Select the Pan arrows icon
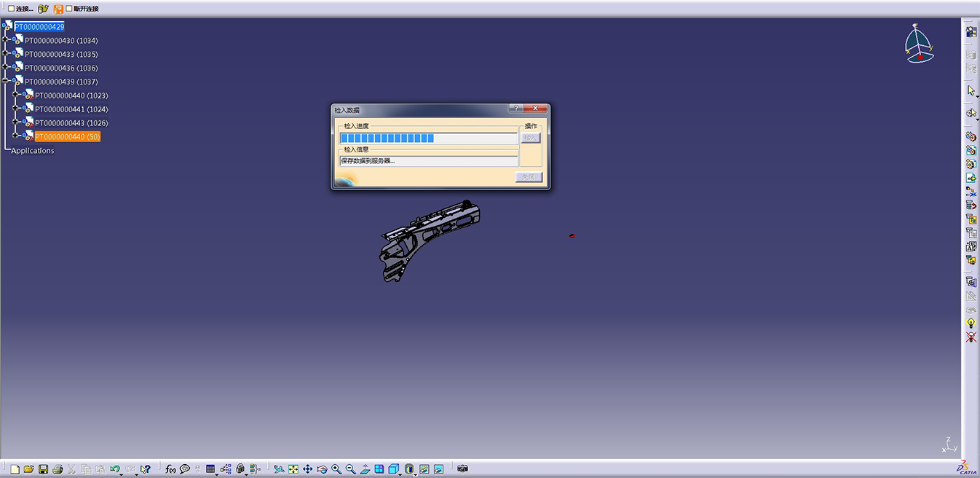This screenshot has height=478, width=980. [x=307, y=469]
